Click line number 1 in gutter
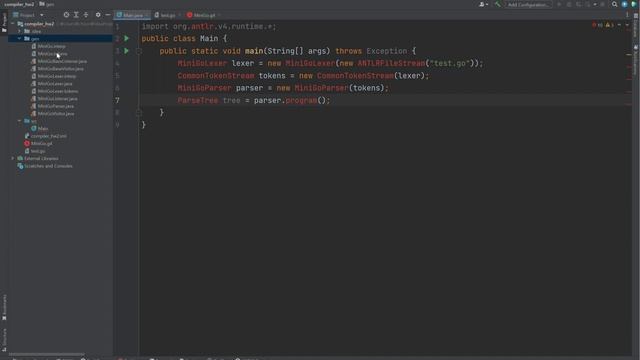This screenshot has width=640, height=360. tap(118, 27)
